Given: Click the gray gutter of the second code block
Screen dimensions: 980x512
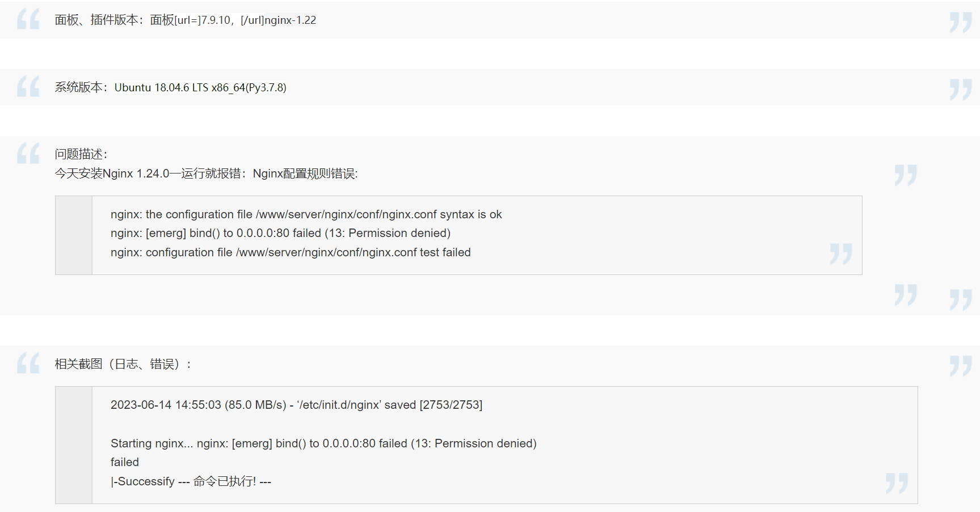Looking at the screenshot, I should (74, 445).
